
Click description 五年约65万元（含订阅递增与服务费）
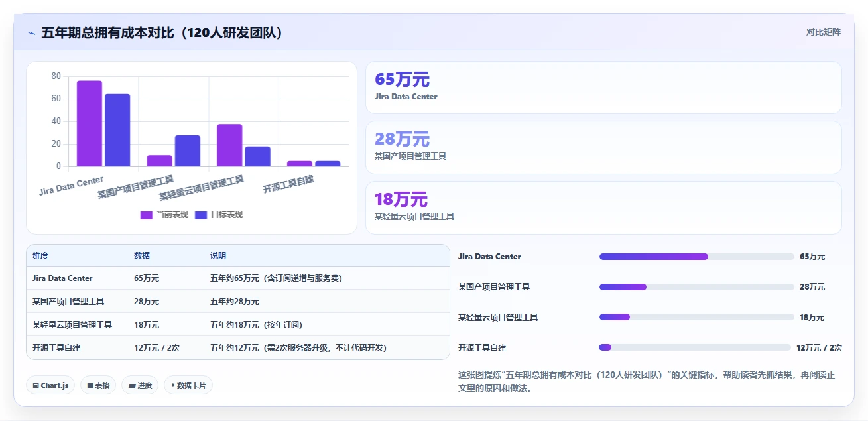(x=276, y=278)
